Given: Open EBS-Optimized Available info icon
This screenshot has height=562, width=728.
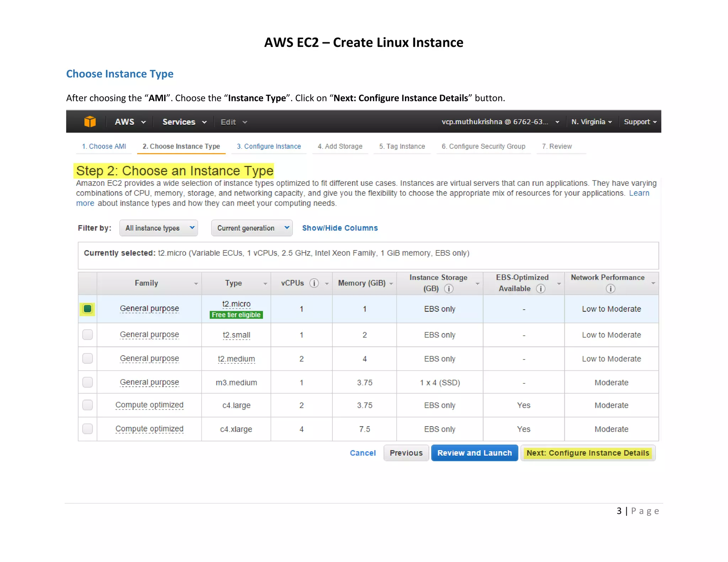Looking at the screenshot, I should coord(541,288).
